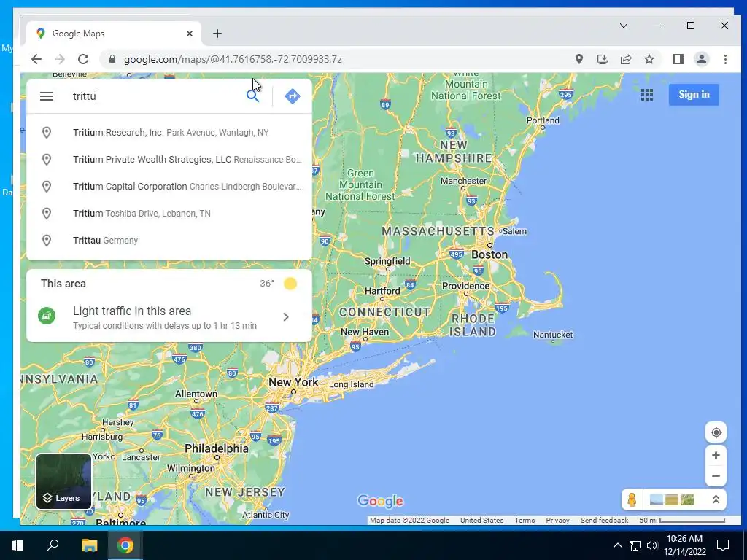Click the Boston city label
This screenshot has height=560, width=747.
pos(489,254)
